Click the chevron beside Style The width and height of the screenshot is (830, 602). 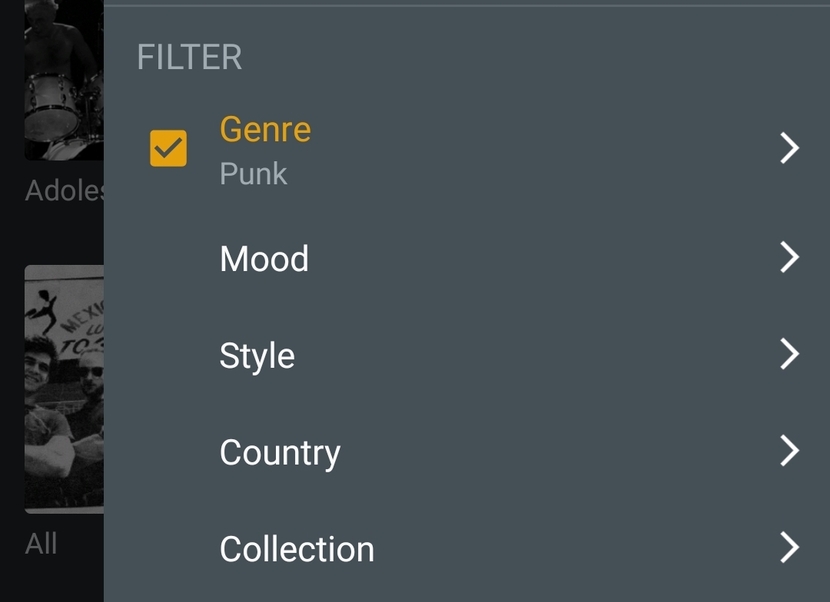(789, 354)
